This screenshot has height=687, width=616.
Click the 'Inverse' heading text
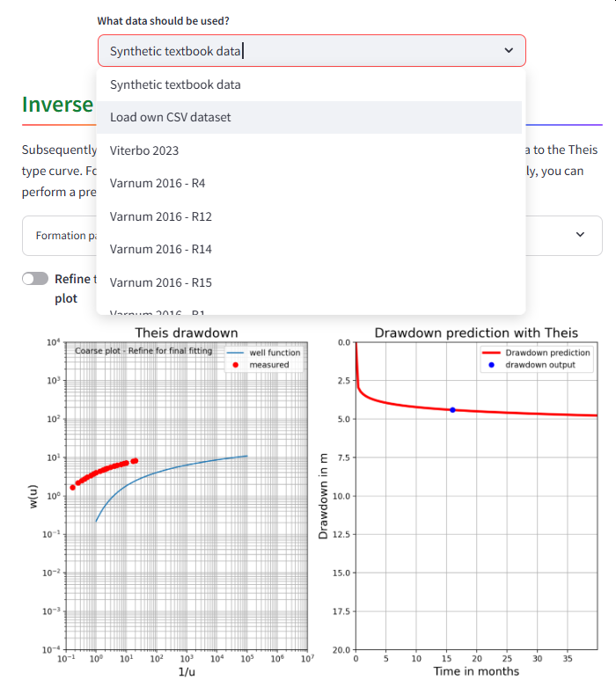(x=57, y=105)
